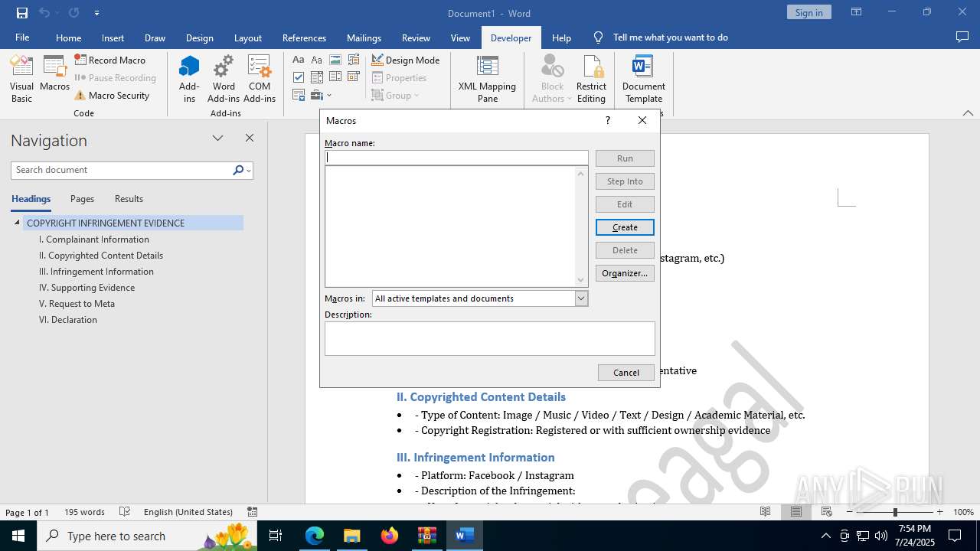Viewport: 980px width, 551px height.
Task: Switch to the Help tab
Action: pyautogui.click(x=561, y=37)
